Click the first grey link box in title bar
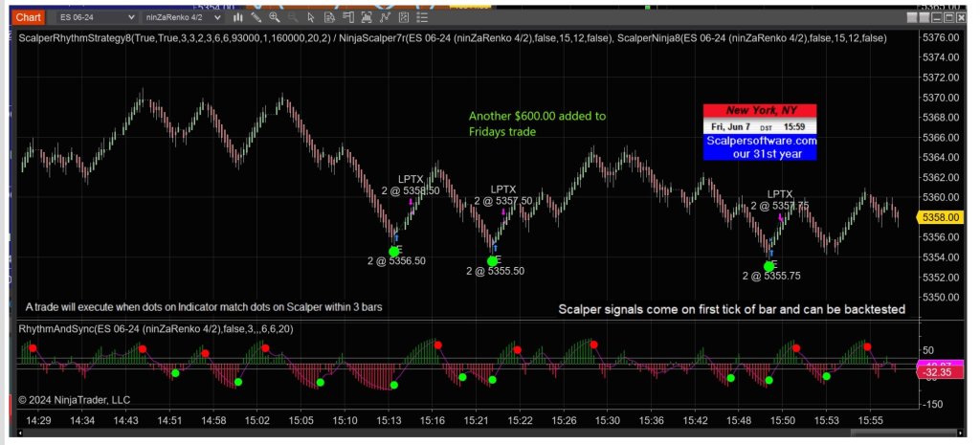Viewport: 980px width, 445px height. click(912, 17)
